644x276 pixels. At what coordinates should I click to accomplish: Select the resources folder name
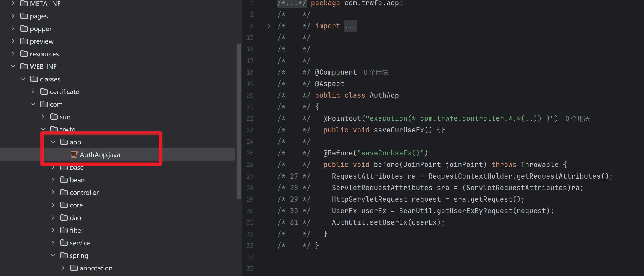click(44, 54)
